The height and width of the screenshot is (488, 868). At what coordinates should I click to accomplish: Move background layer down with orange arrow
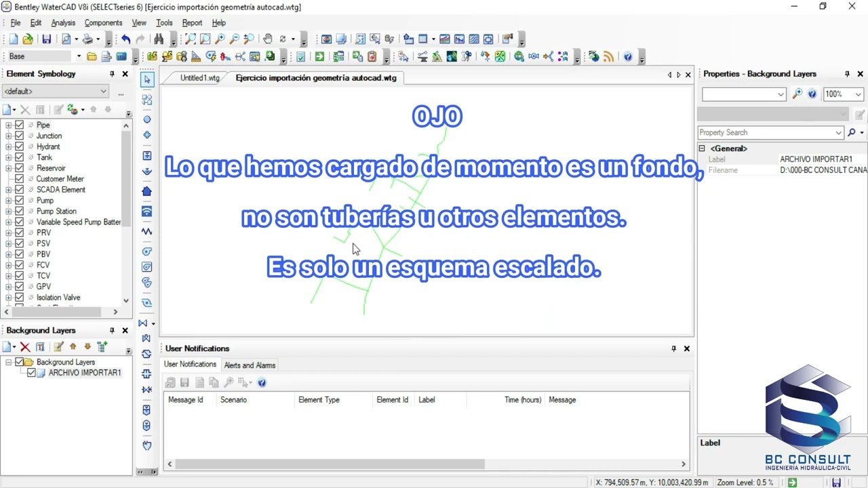[x=87, y=347]
